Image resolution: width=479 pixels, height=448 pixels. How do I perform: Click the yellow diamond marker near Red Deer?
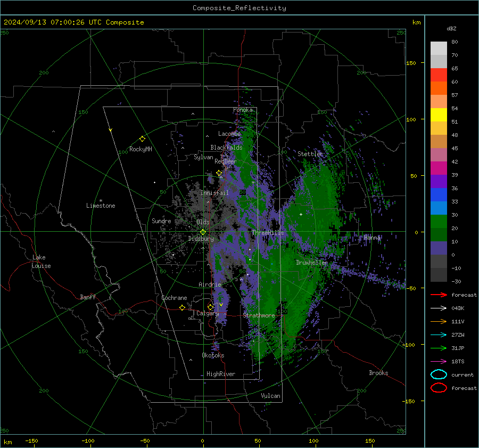point(219,173)
